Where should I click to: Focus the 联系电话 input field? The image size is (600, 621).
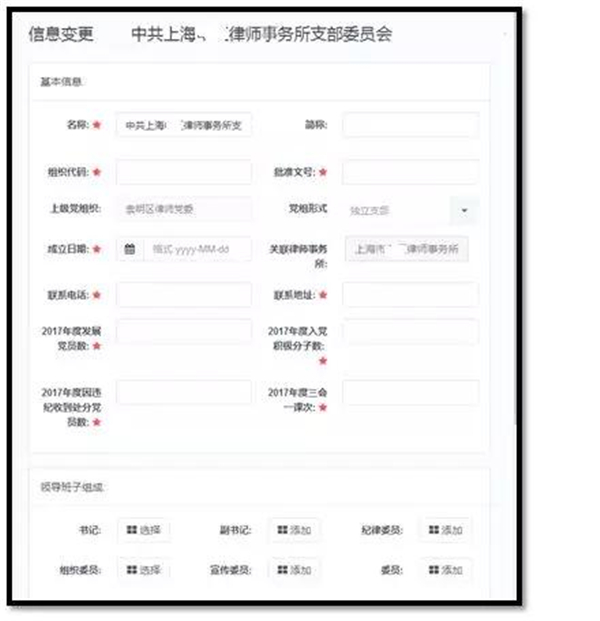[x=184, y=295]
